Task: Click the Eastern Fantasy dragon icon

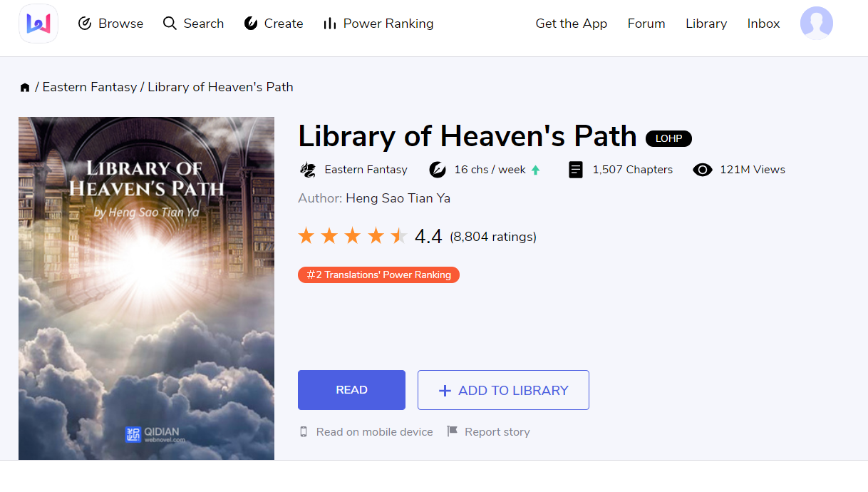Action: [x=308, y=170]
